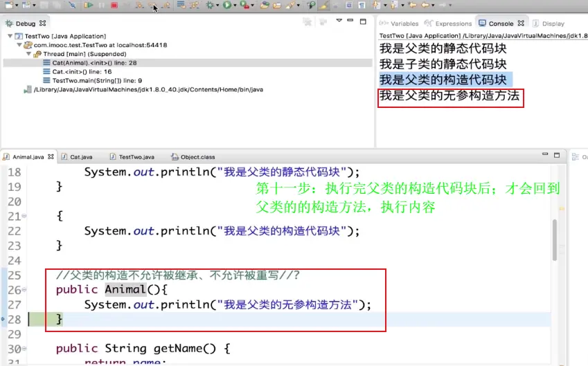Open the Debug launch dropdown arrow
This screenshot has width=588, height=366.
pos(217,6)
